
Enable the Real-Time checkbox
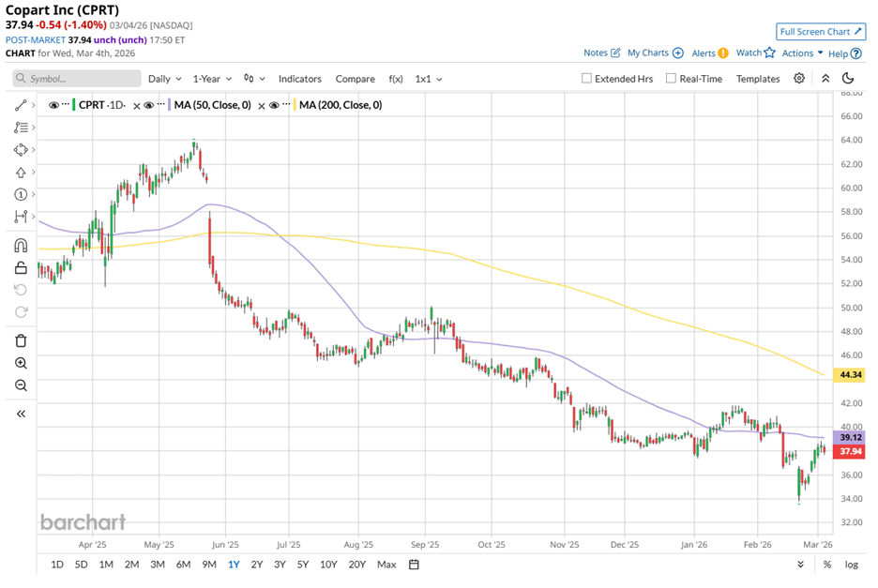(x=671, y=79)
